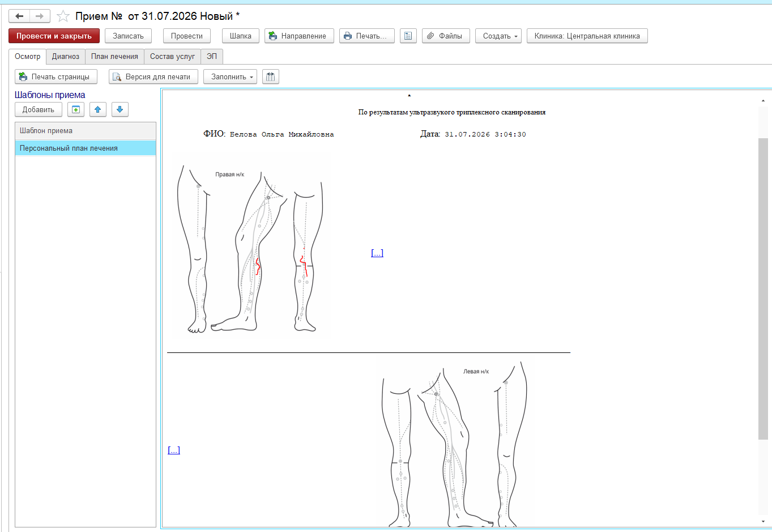Click the icon button right of Заполнить

pyautogui.click(x=271, y=76)
